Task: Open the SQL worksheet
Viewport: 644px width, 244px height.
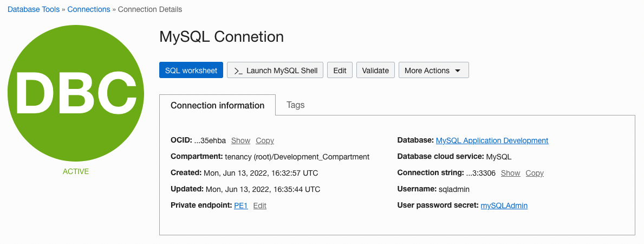Action: [x=191, y=70]
